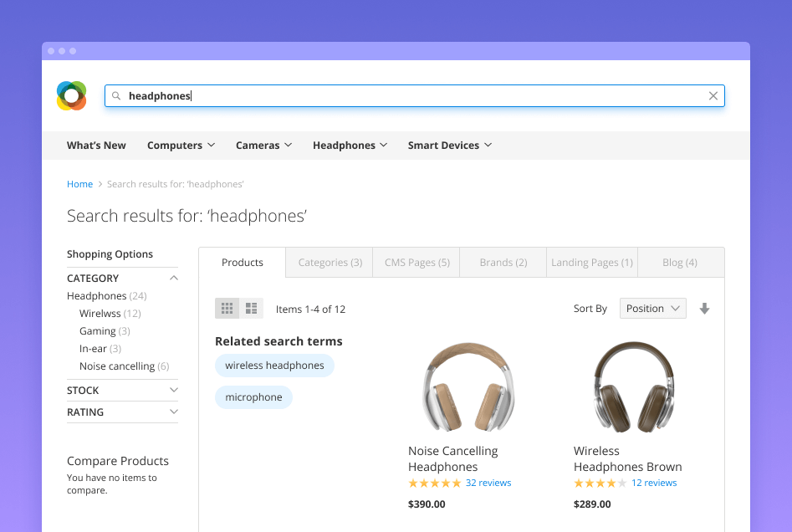This screenshot has height=532, width=792.
Task: Expand the RATING filter section
Action: tap(173, 412)
